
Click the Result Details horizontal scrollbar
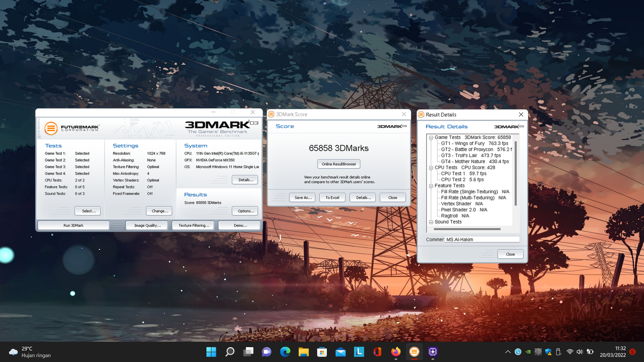click(x=467, y=229)
